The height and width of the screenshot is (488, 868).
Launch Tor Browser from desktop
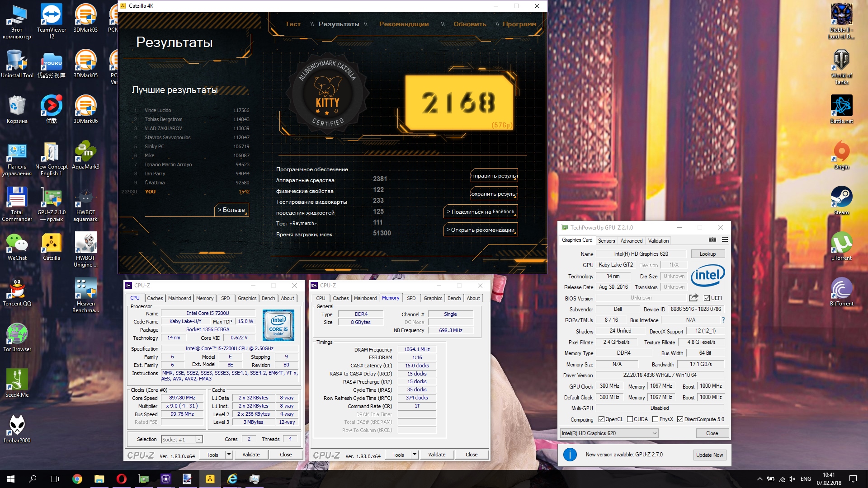tap(17, 338)
